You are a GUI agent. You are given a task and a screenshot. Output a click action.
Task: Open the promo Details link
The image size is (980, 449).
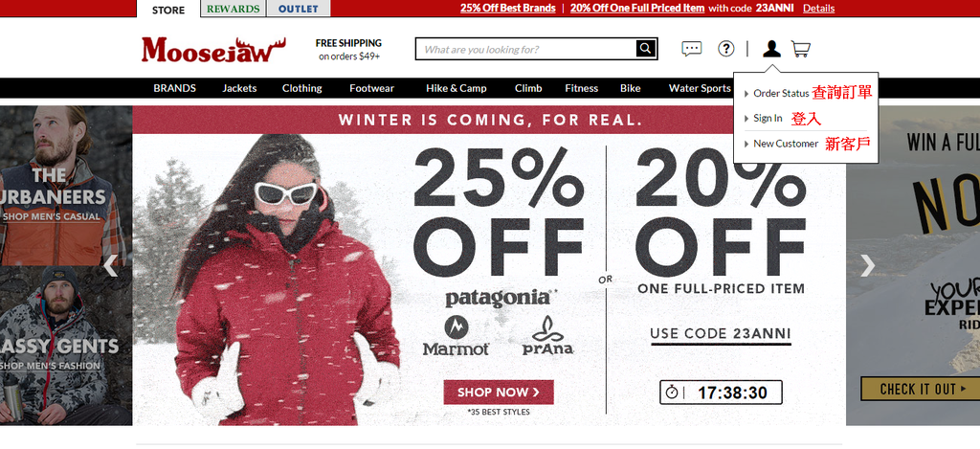click(819, 8)
